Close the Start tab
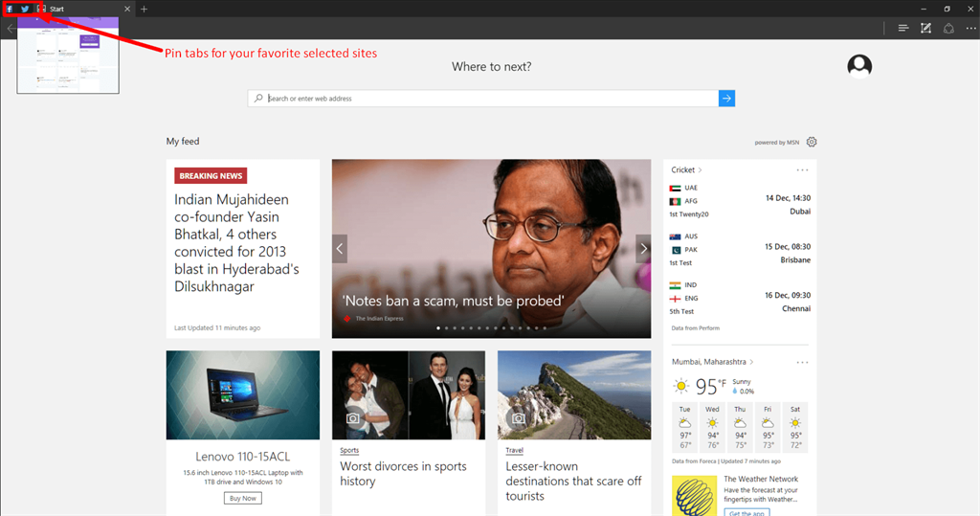The height and width of the screenshot is (516, 980). [127, 9]
